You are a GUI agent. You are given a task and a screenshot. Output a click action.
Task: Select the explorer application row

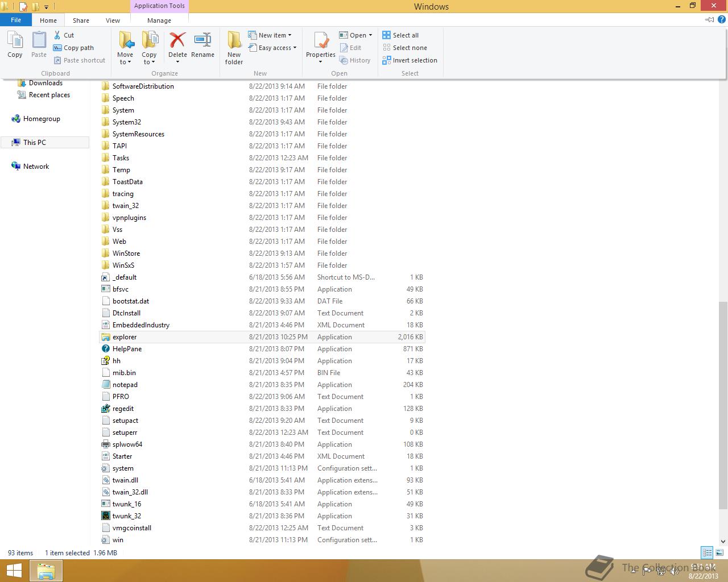262,337
